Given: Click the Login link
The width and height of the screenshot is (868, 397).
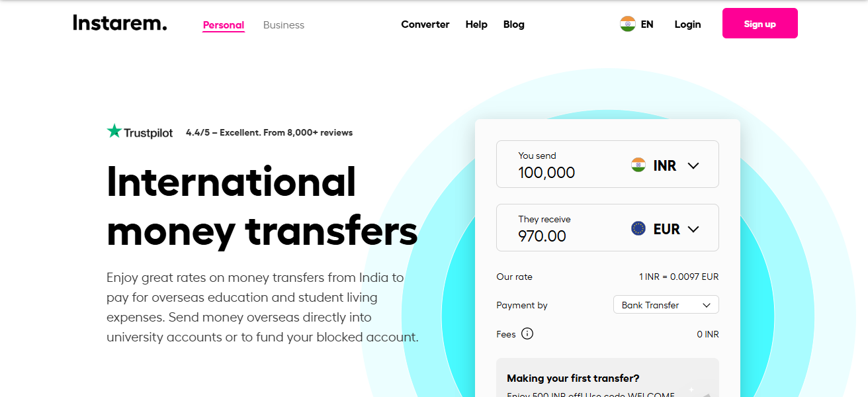Looking at the screenshot, I should [x=687, y=24].
